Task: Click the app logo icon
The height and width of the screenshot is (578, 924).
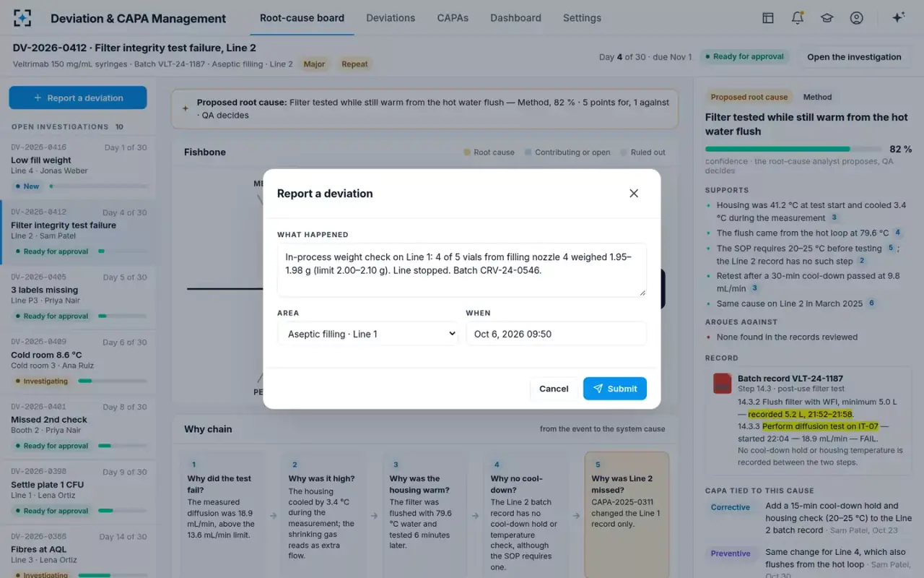Action: pyautogui.click(x=22, y=18)
